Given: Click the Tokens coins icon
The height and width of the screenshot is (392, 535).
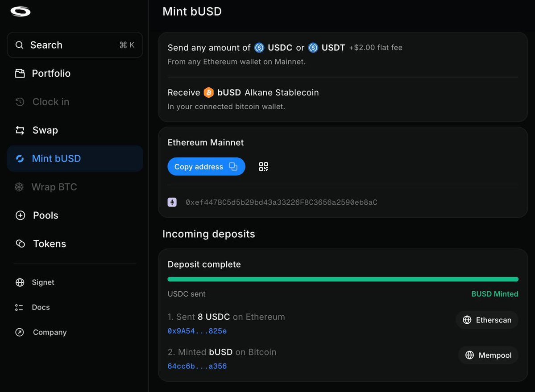Looking at the screenshot, I should [x=20, y=244].
